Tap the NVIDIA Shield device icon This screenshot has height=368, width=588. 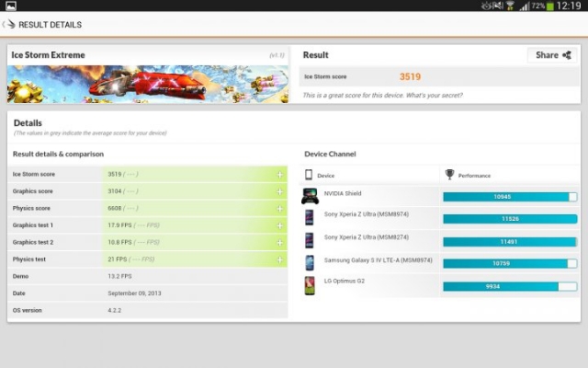[x=310, y=196]
